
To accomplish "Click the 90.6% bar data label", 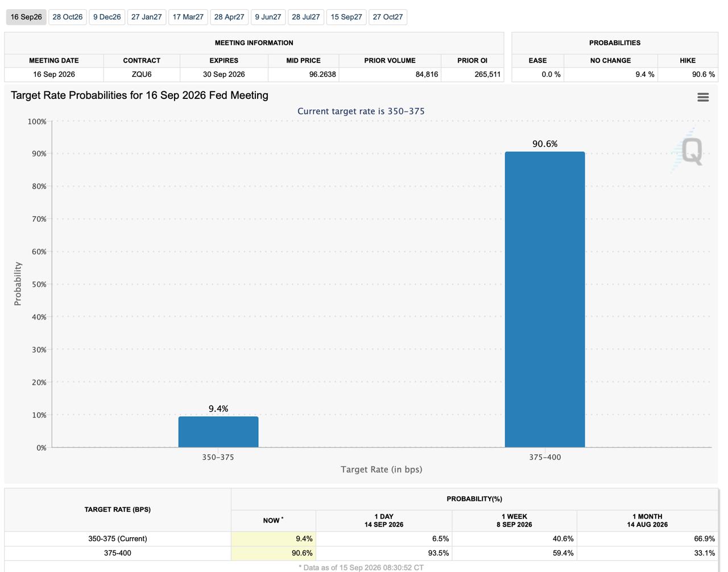I will click(545, 144).
